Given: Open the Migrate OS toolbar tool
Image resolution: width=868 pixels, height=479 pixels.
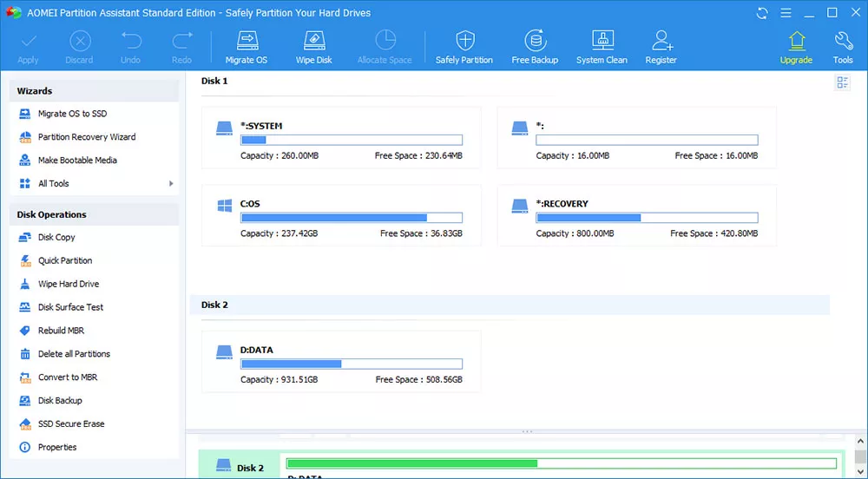Looking at the screenshot, I should tap(247, 48).
